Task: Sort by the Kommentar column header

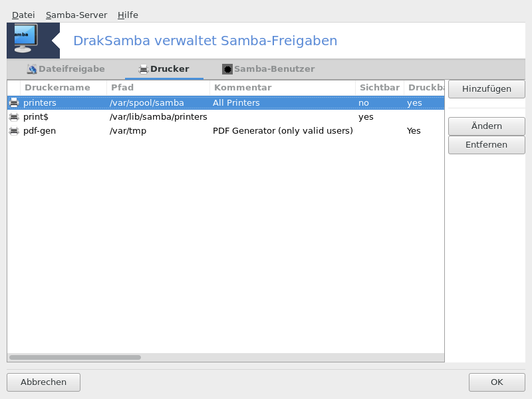Action: coord(283,88)
